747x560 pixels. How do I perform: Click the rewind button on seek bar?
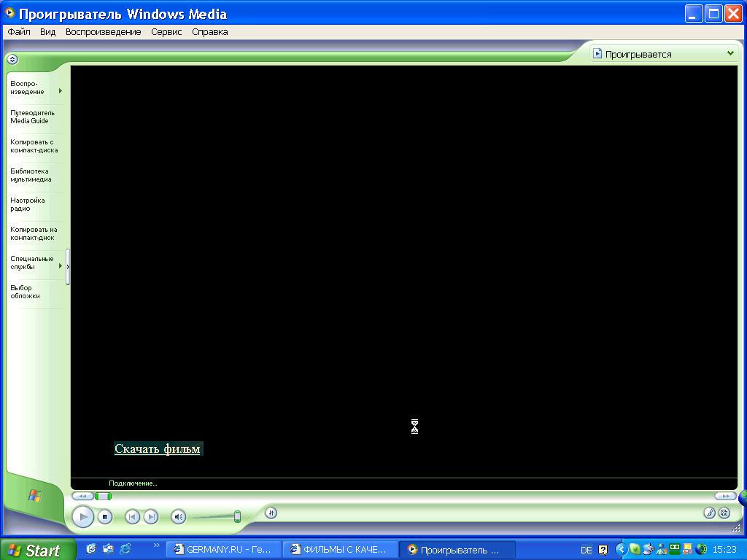pos(82,496)
